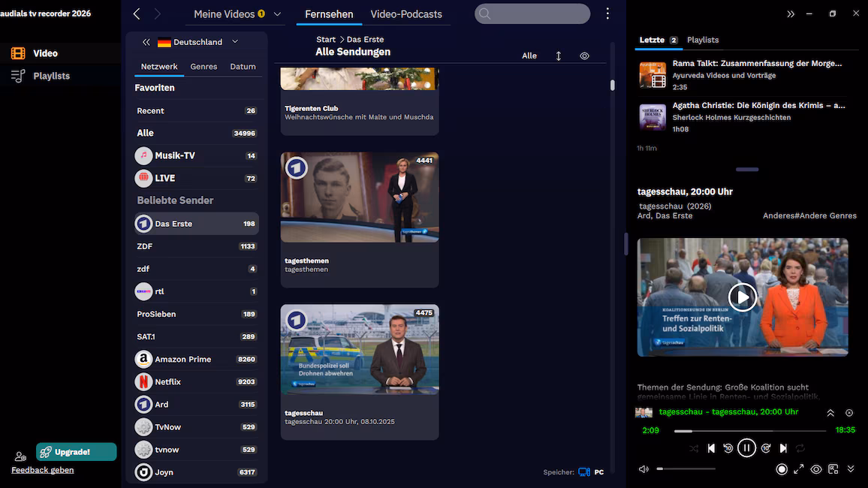868x488 pixels.
Task: Switch to the Video-Podcasts tab
Action: click(x=405, y=14)
